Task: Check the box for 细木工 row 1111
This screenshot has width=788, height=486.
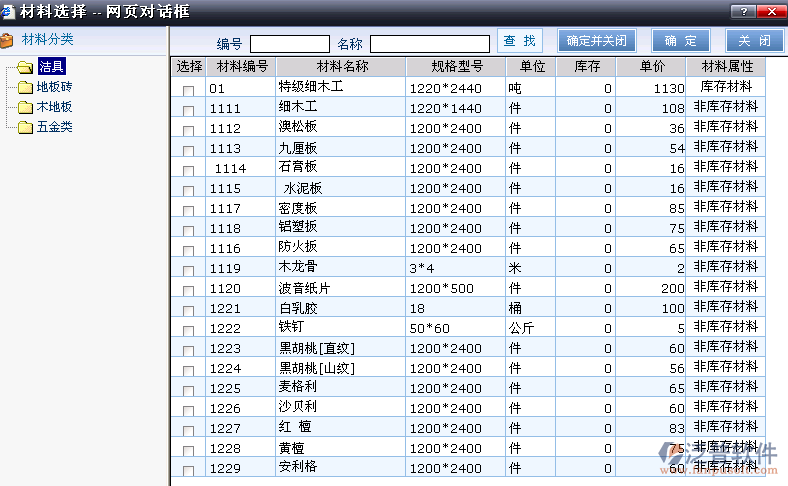Action: pyautogui.click(x=188, y=111)
